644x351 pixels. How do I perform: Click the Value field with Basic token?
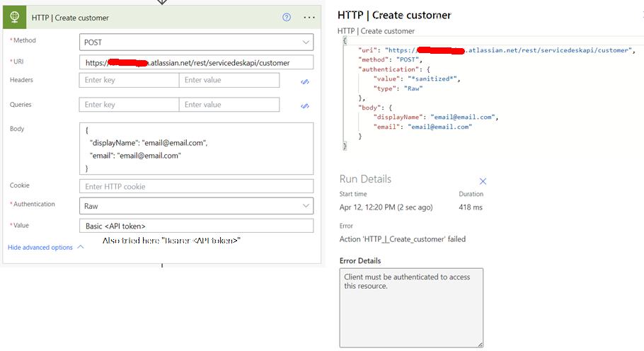[x=196, y=226]
